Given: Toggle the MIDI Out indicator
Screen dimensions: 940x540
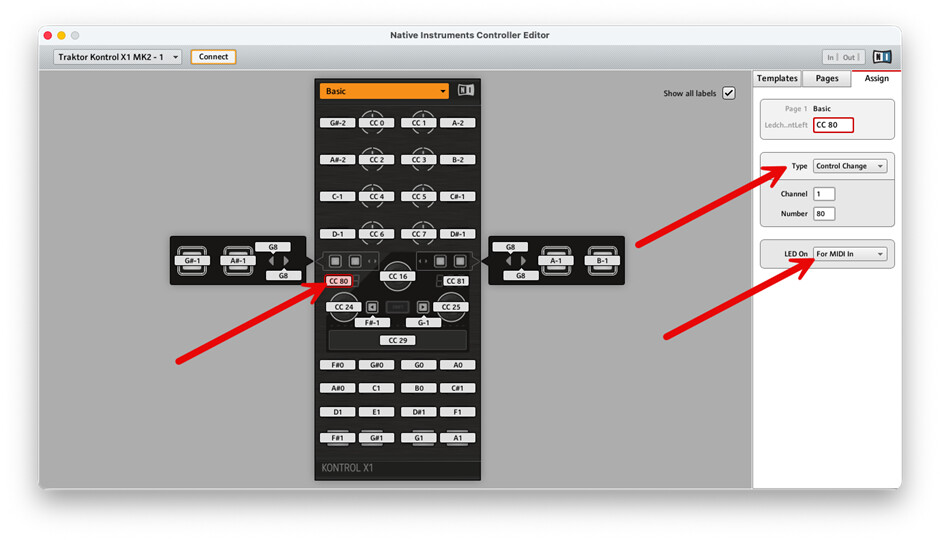Looking at the screenshot, I should [x=850, y=57].
